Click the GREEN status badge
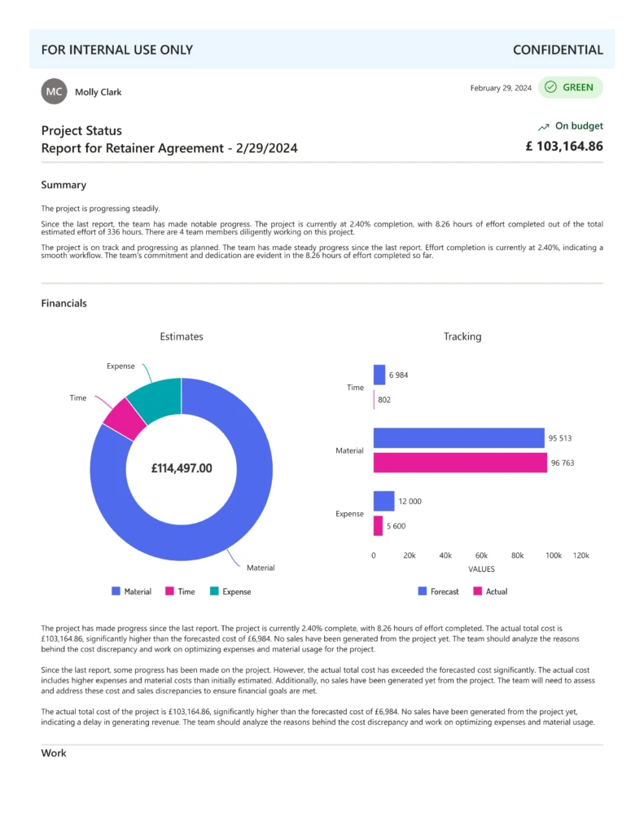 click(x=570, y=87)
